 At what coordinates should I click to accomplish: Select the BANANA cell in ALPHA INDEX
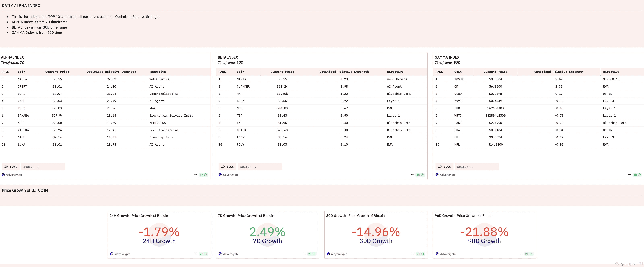23,116
